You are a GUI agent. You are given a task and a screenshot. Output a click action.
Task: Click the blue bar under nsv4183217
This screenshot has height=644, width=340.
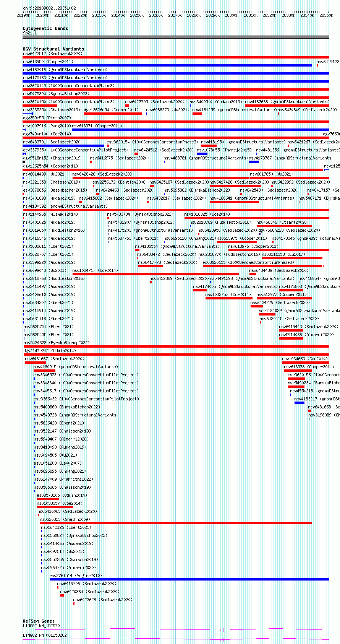300,402
